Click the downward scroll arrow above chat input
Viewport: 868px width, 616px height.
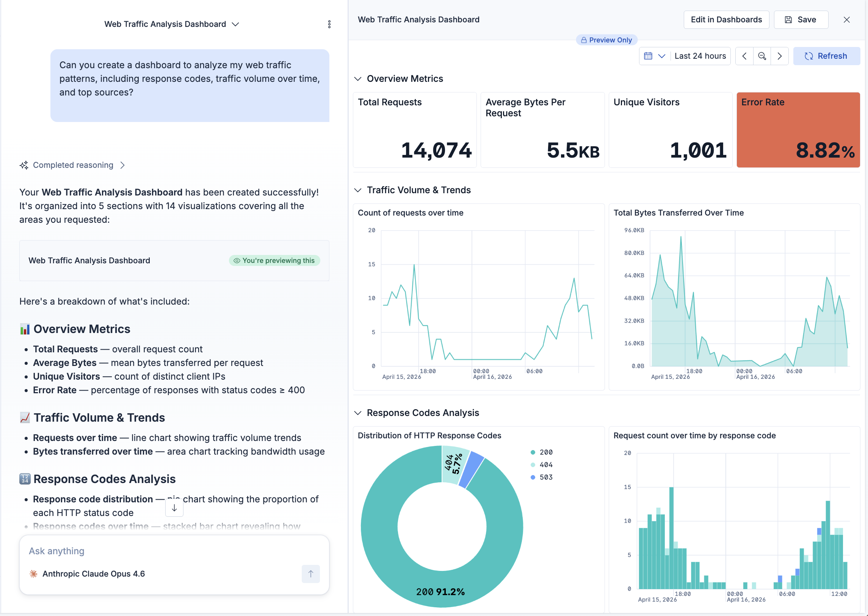(174, 508)
